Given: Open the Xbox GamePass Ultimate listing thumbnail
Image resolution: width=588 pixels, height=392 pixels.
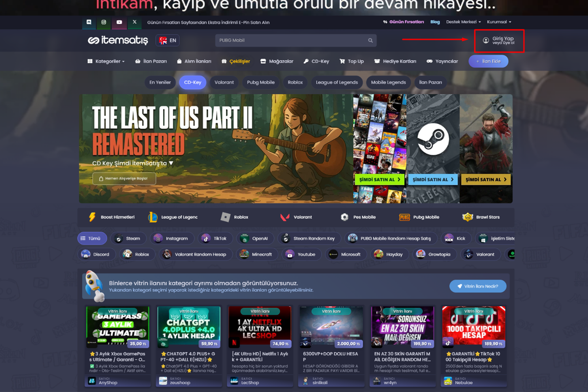Looking at the screenshot, I should [x=118, y=327].
